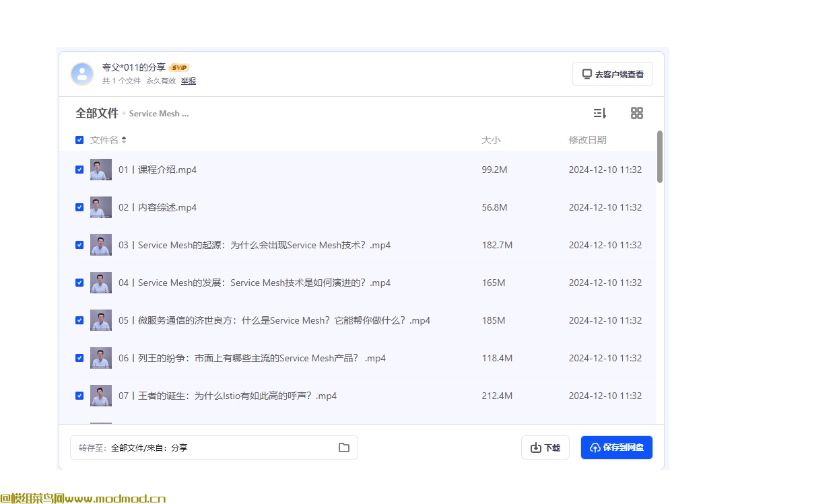
Task: Click 去客户端查看 button
Action: point(613,74)
